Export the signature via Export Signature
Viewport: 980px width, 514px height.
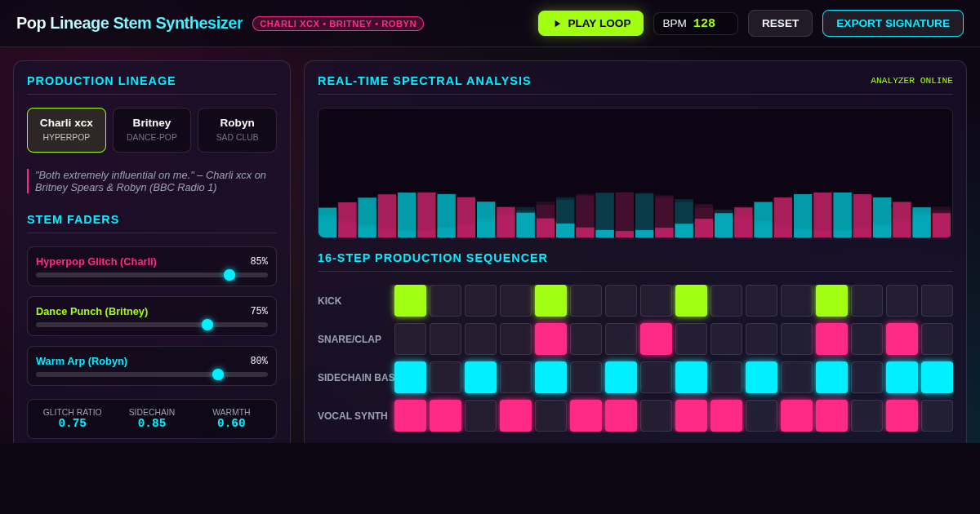click(x=893, y=23)
